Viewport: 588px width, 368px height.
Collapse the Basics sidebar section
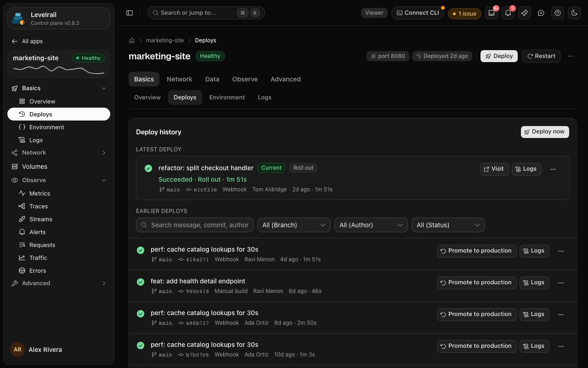(59, 88)
